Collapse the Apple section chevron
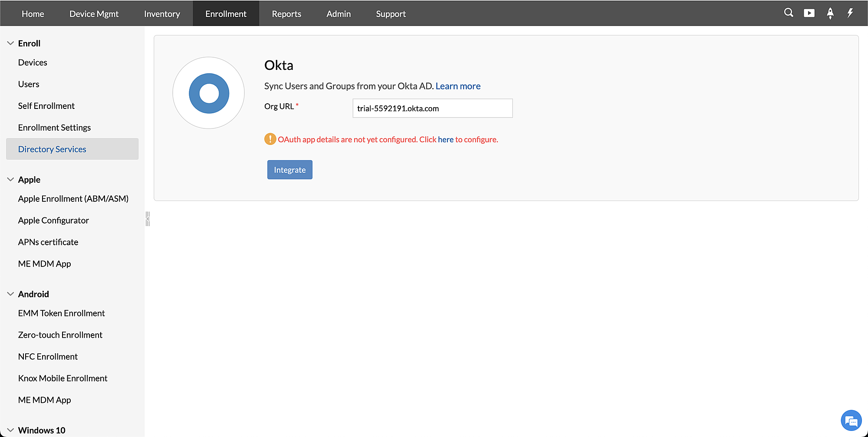 click(x=11, y=180)
